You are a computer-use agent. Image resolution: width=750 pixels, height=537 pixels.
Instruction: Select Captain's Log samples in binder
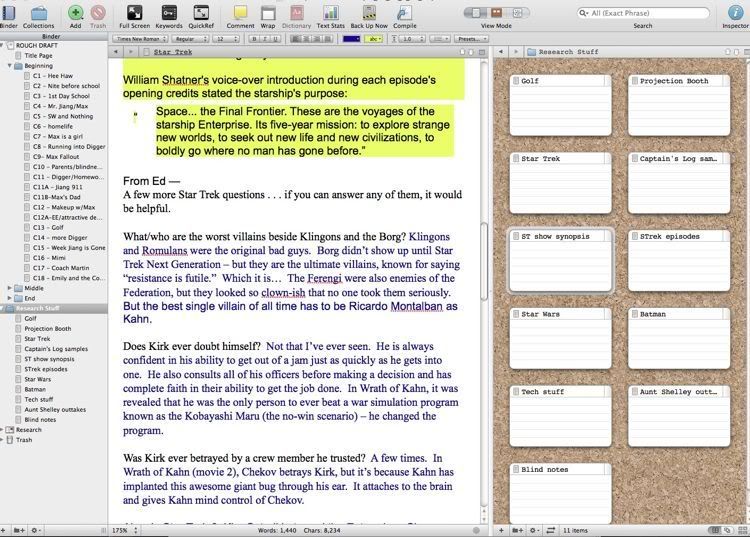click(56, 349)
